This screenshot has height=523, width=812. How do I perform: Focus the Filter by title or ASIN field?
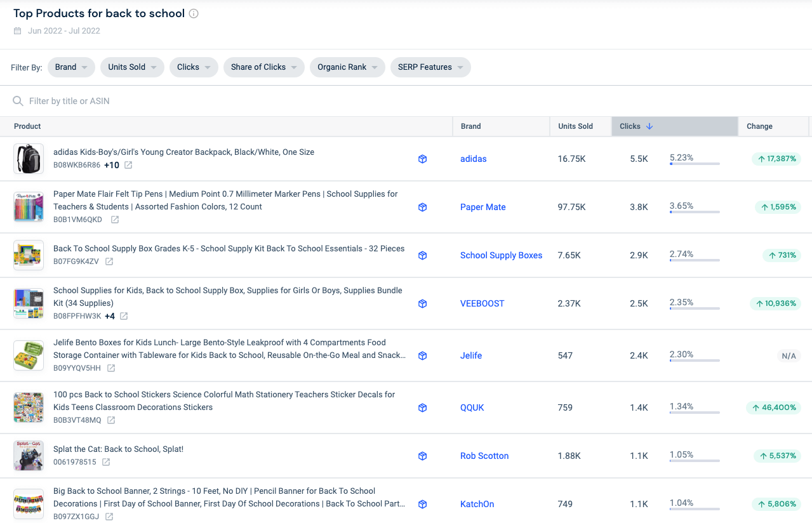tap(406, 101)
